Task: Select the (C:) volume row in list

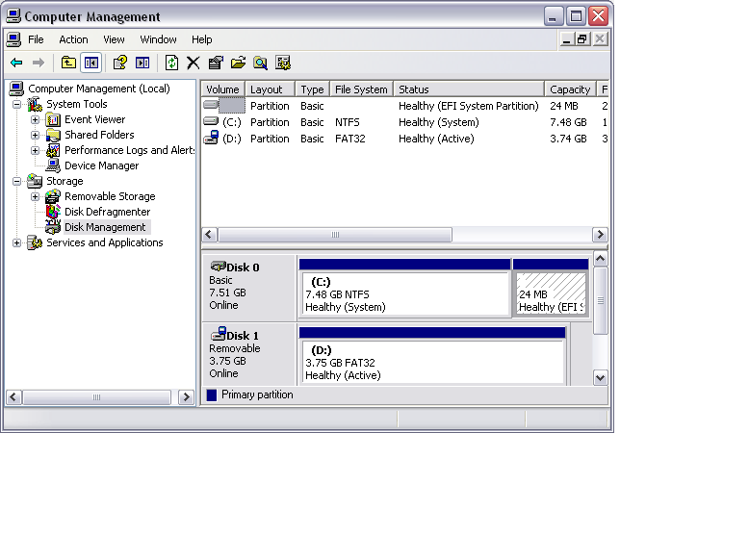Action: [405, 122]
